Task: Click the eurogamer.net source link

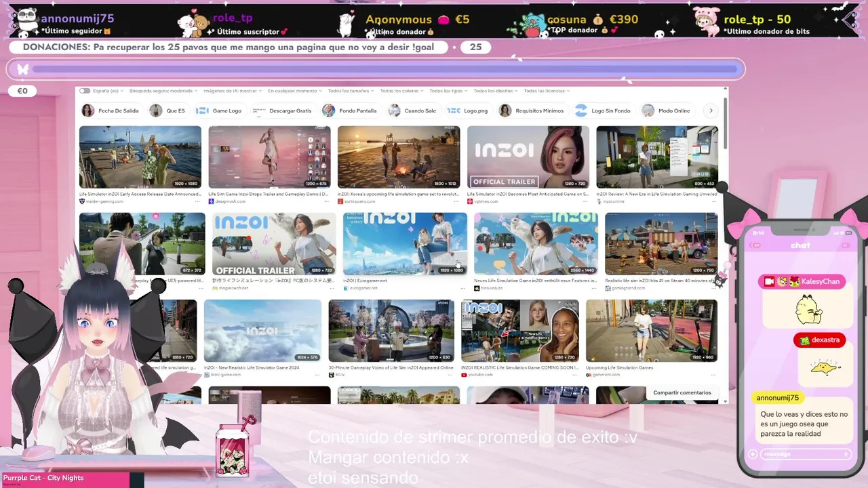Action: (363, 288)
